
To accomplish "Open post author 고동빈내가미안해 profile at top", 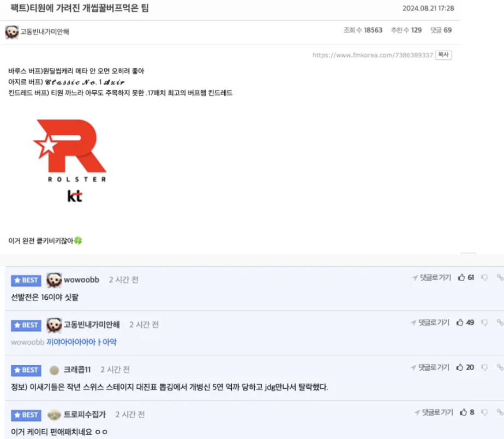I will (45, 32).
